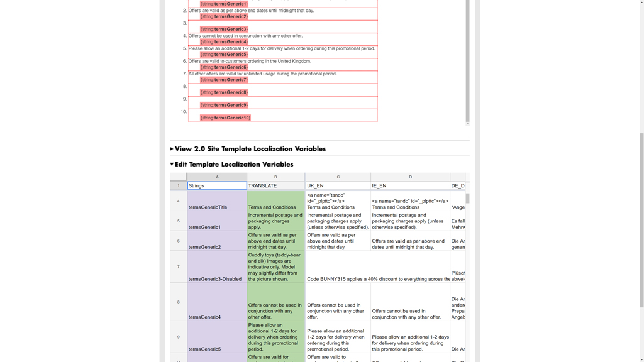Screen dimensions: 644x362
Task: Click preview text 'Offers are valid to customers'
Action: pyautogui.click(x=250, y=61)
